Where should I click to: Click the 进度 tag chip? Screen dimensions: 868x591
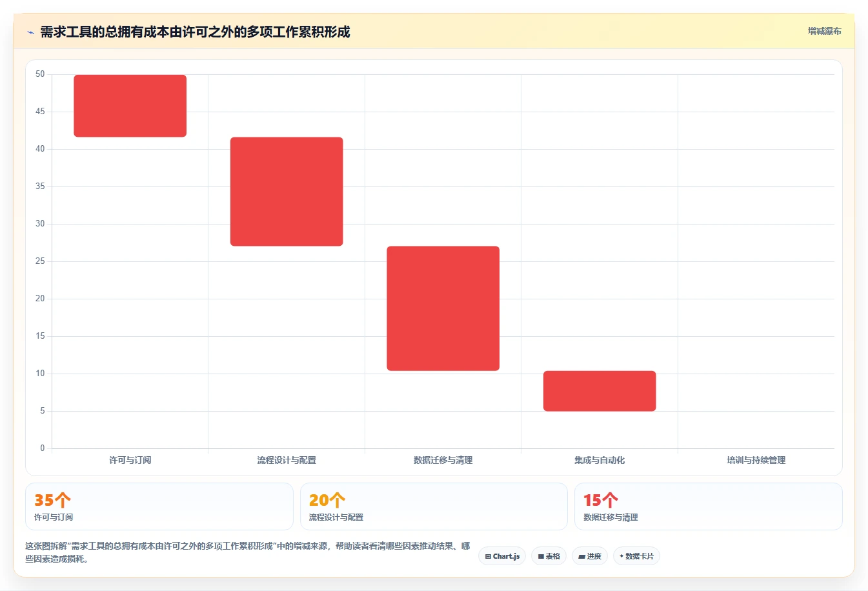pyautogui.click(x=590, y=556)
